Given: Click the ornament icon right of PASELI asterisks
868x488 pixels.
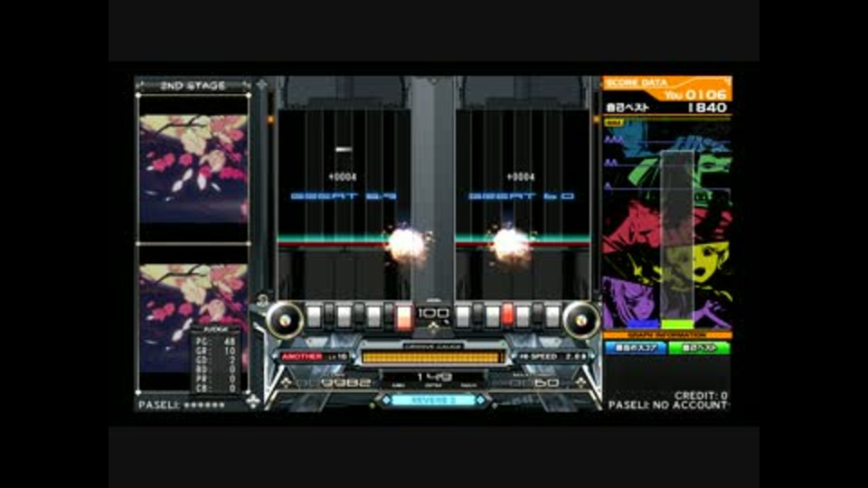Looking at the screenshot, I should (252, 401).
